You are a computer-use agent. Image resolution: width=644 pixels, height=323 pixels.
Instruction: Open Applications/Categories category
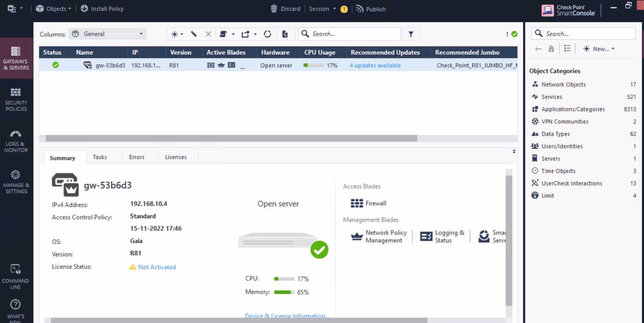(x=584, y=109)
